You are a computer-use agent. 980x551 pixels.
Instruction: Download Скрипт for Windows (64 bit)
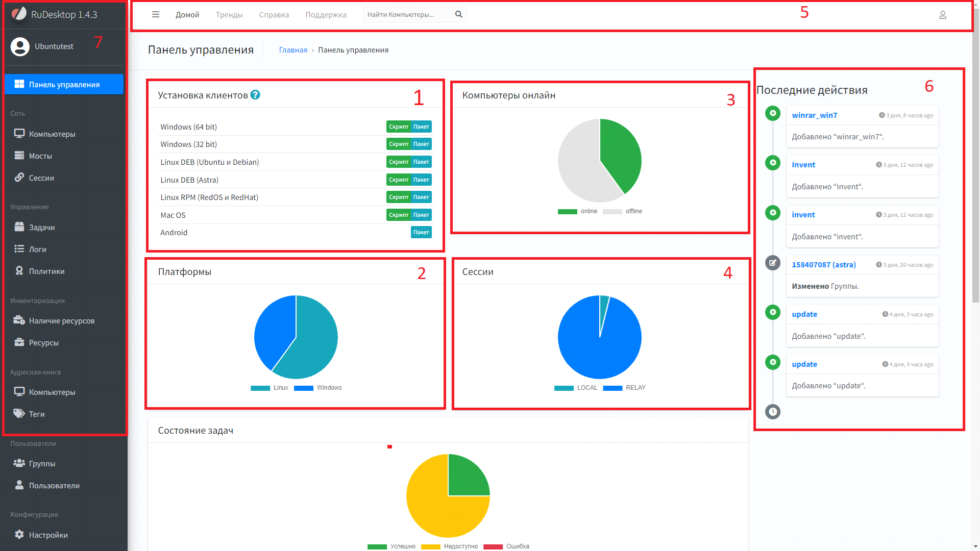pos(398,127)
